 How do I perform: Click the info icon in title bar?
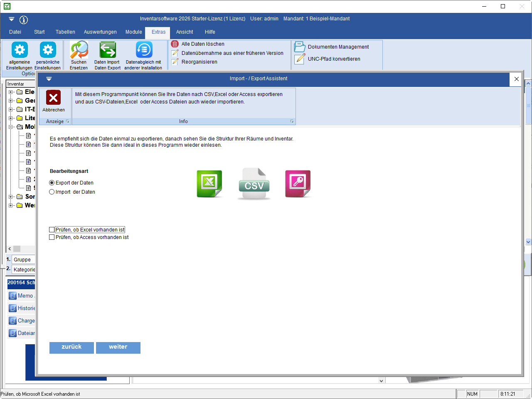[x=24, y=20]
